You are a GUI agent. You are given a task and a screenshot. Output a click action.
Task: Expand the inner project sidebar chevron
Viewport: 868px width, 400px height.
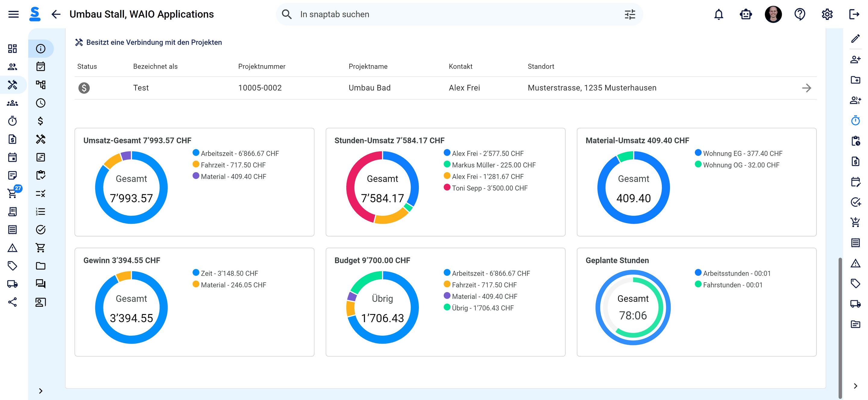click(x=40, y=391)
